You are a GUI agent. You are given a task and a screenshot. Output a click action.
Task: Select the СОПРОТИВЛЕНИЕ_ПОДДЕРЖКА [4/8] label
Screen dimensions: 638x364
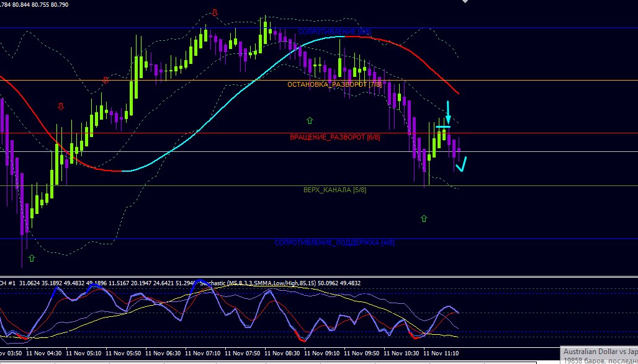[x=335, y=242]
